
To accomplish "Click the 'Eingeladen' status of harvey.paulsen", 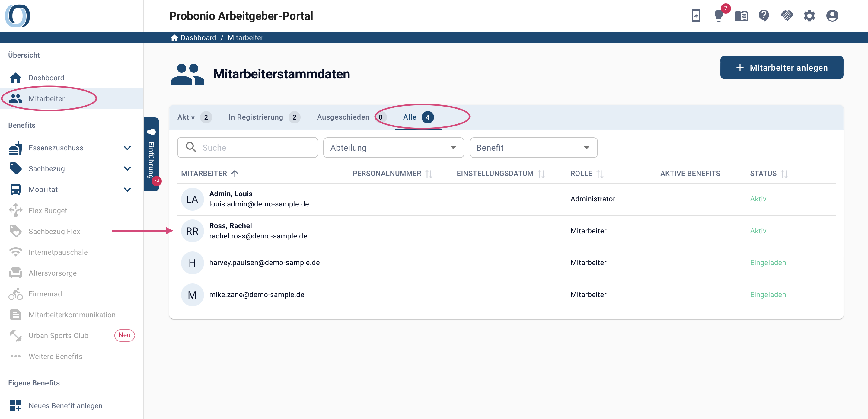I will click(x=768, y=263).
